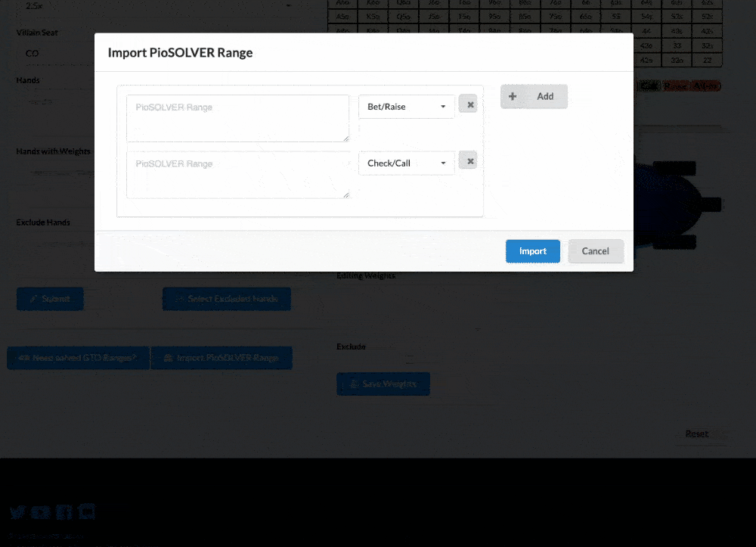756x547 pixels.
Task: Click the Save Weights button
Action: point(383,384)
